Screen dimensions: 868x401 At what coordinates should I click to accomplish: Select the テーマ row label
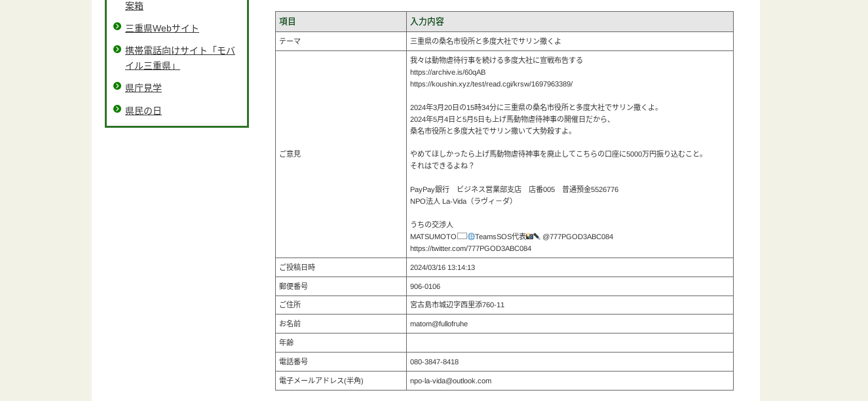[x=290, y=41]
